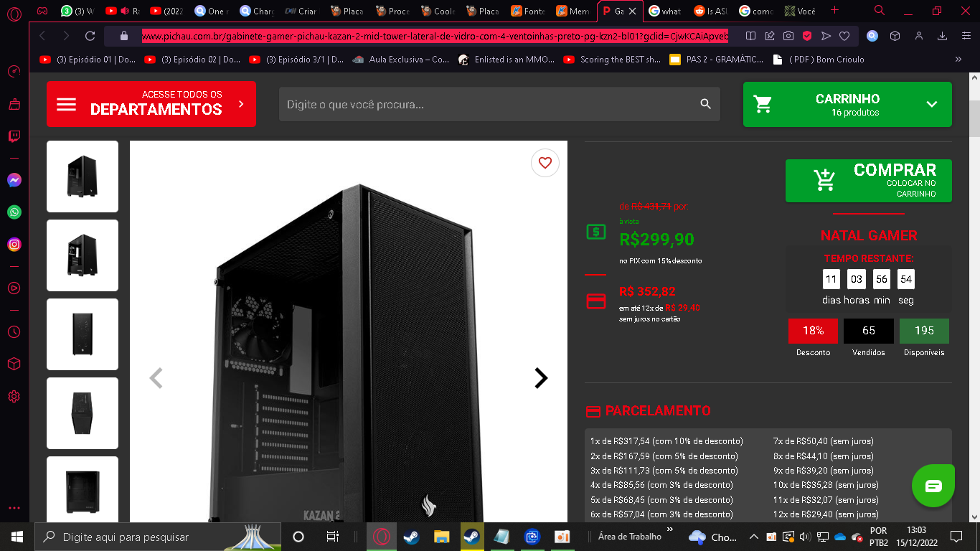Click the Windows Start button
This screenshot has width=980, height=551.
coord(17,537)
